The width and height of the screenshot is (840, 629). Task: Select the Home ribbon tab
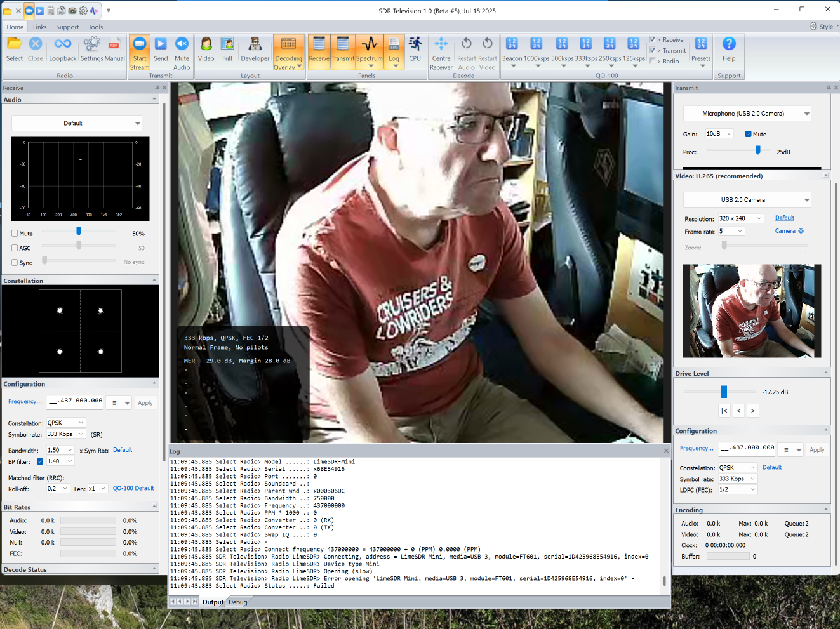click(x=15, y=27)
